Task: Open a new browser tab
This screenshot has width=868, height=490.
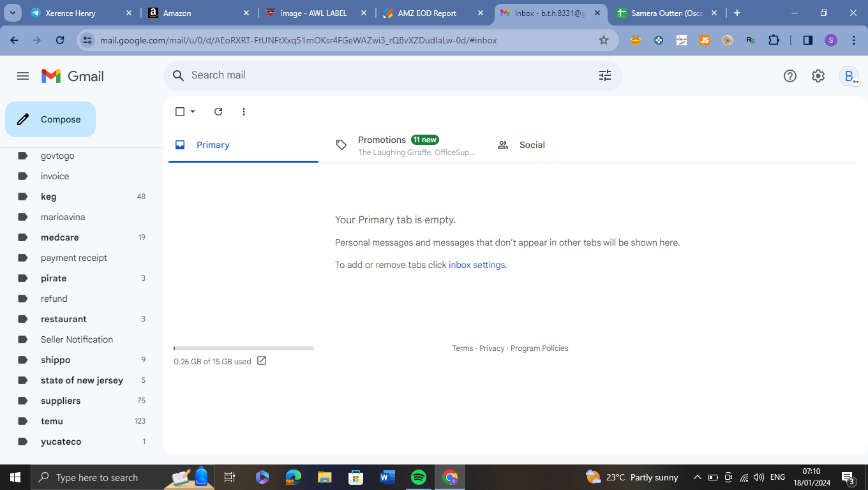Action: tap(737, 13)
